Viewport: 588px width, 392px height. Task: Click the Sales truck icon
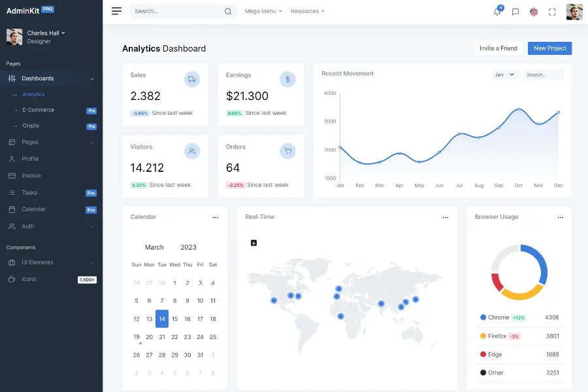click(x=192, y=79)
